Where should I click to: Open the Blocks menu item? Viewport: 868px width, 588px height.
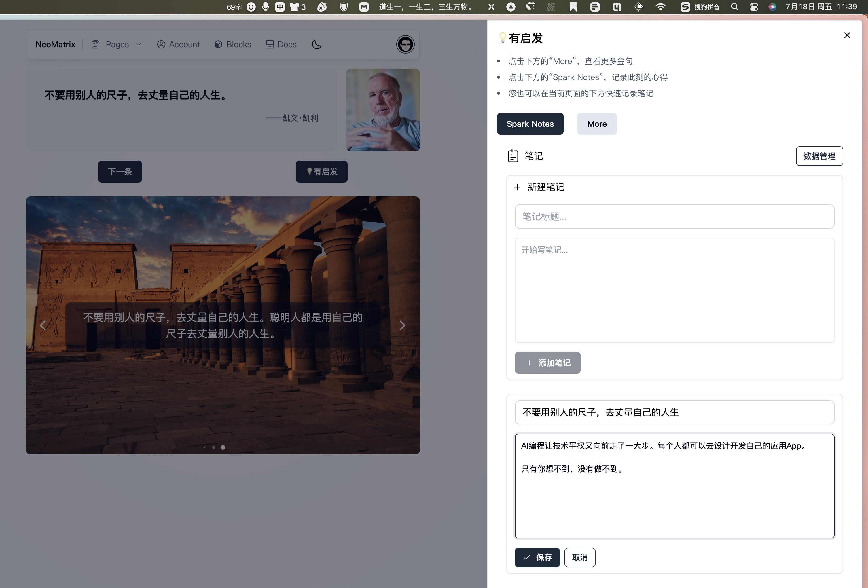(x=232, y=44)
